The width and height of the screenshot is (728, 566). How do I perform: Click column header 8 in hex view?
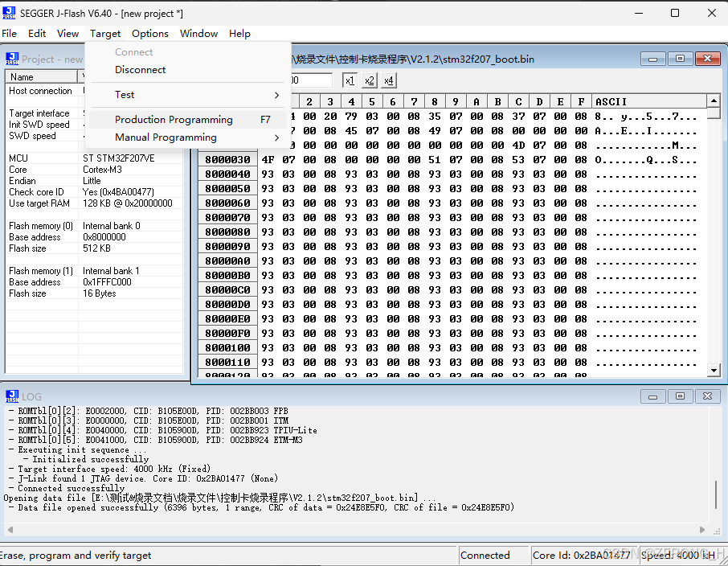point(435,101)
